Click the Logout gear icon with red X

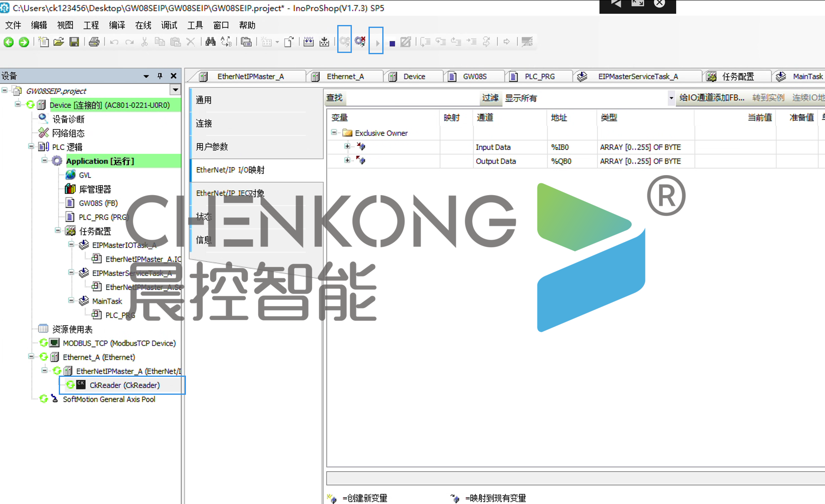[360, 41]
